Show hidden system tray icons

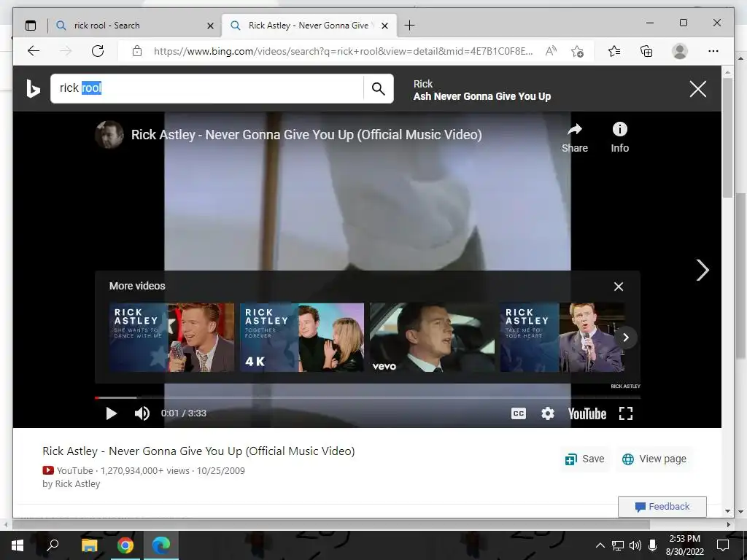[600, 545]
